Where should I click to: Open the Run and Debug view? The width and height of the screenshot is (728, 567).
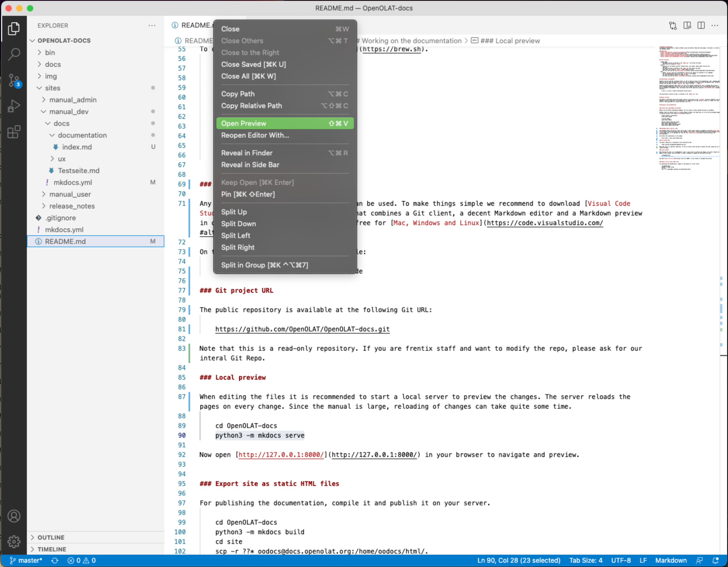[14, 106]
